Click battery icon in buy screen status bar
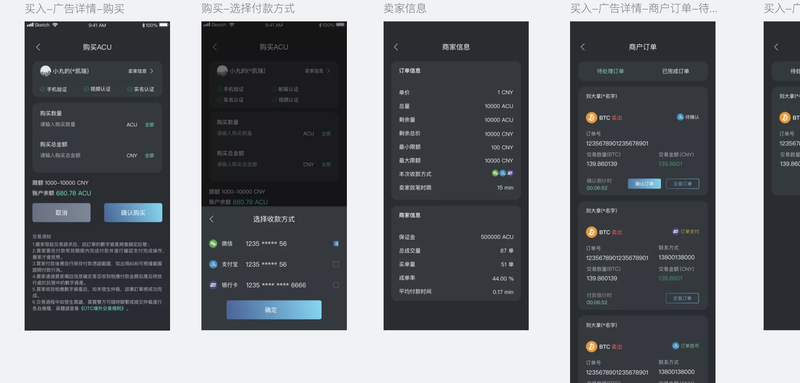800x383 pixels. pyautogui.click(x=163, y=25)
